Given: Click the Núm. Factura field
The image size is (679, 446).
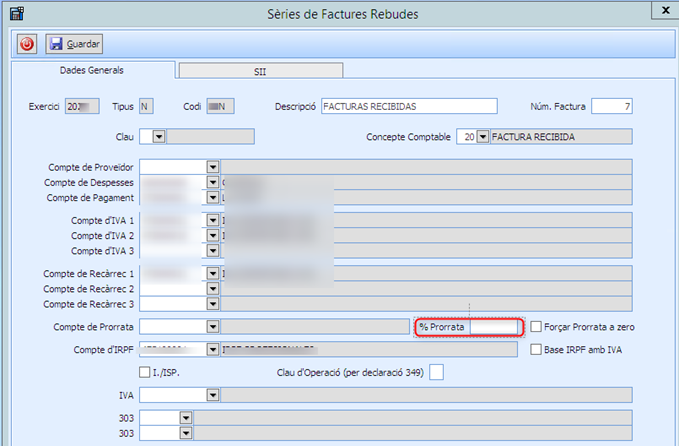Looking at the screenshot, I should 611,106.
